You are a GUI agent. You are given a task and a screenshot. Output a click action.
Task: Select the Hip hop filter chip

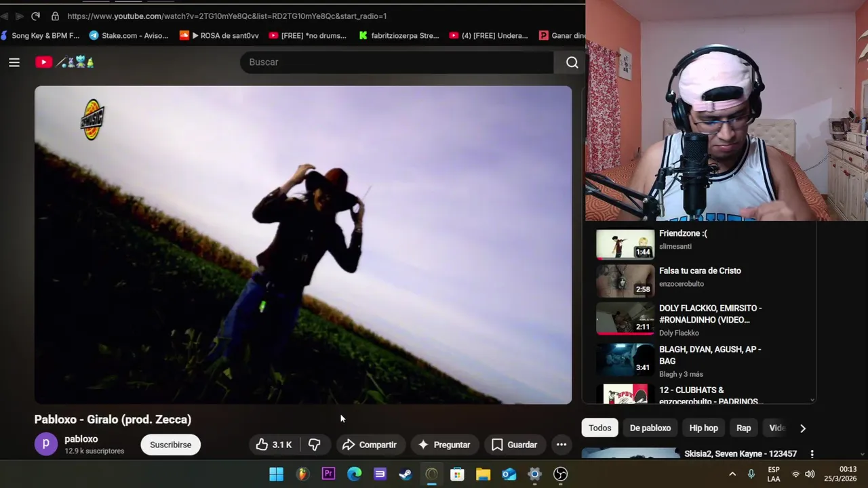[703, 428]
